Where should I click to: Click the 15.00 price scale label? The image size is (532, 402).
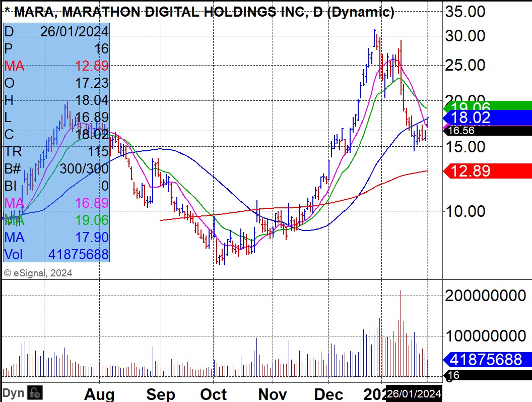pos(465,147)
